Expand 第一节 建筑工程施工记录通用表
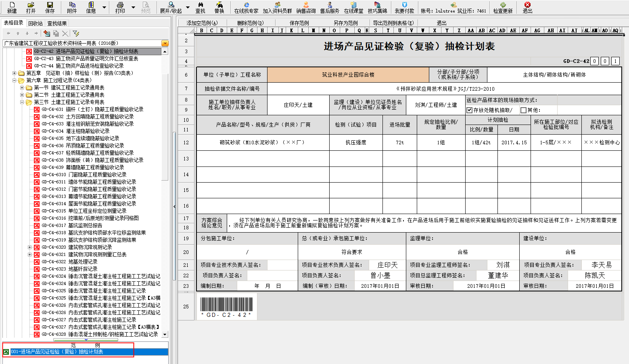629x364 pixels. click(x=22, y=87)
